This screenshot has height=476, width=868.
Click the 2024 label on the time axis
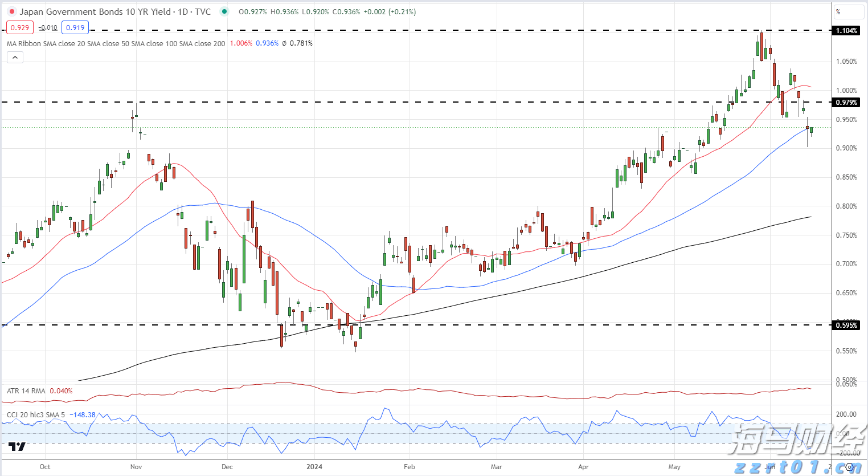pyautogui.click(x=314, y=467)
